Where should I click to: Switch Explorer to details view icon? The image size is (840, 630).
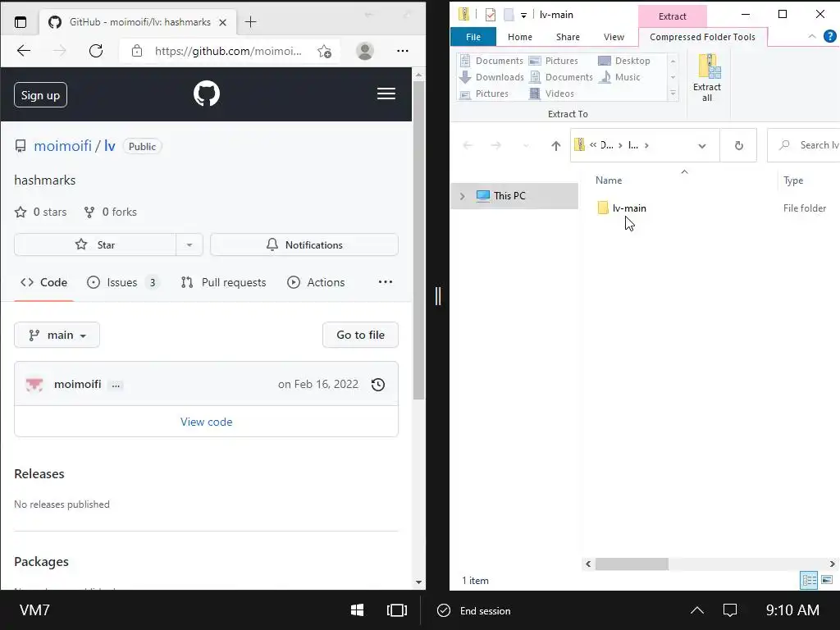[809, 580]
